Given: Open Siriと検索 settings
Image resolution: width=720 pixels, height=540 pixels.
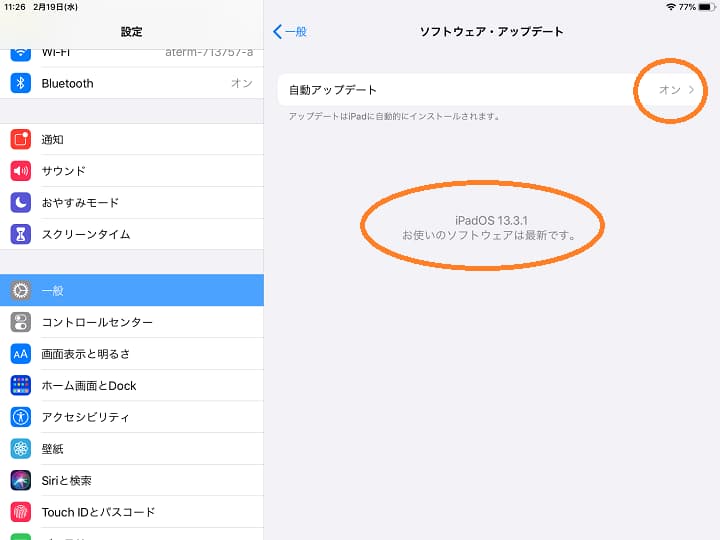Looking at the screenshot, I should tap(132, 480).
